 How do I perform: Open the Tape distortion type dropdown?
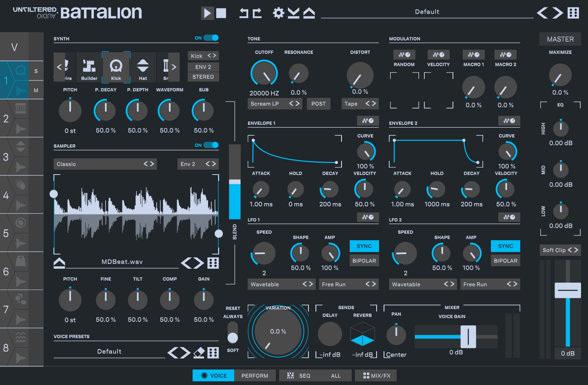click(359, 104)
